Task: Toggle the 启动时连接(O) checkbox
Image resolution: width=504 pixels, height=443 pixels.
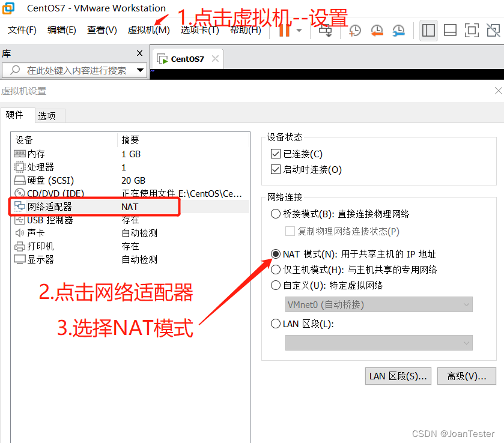Action: (276, 170)
